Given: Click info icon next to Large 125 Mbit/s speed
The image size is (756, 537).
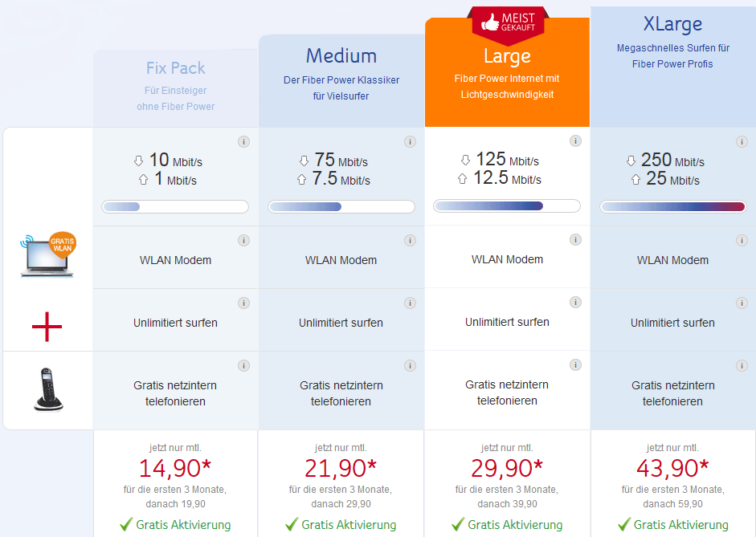Looking at the screenshot, I should (x=575, y=141).
